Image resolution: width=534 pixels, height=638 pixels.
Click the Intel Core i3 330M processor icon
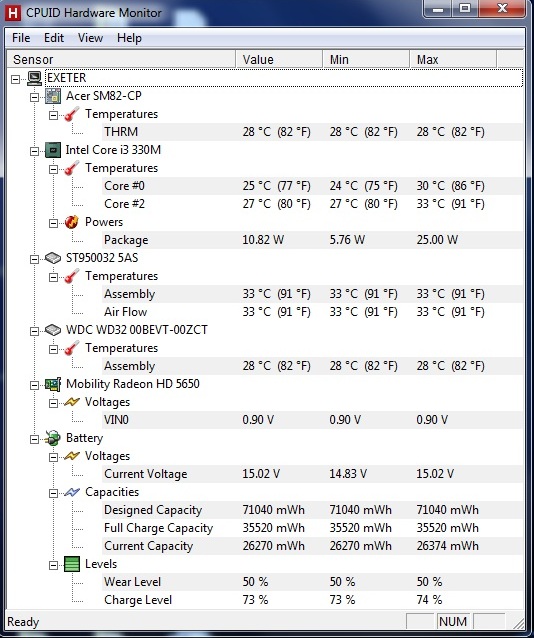53,150
